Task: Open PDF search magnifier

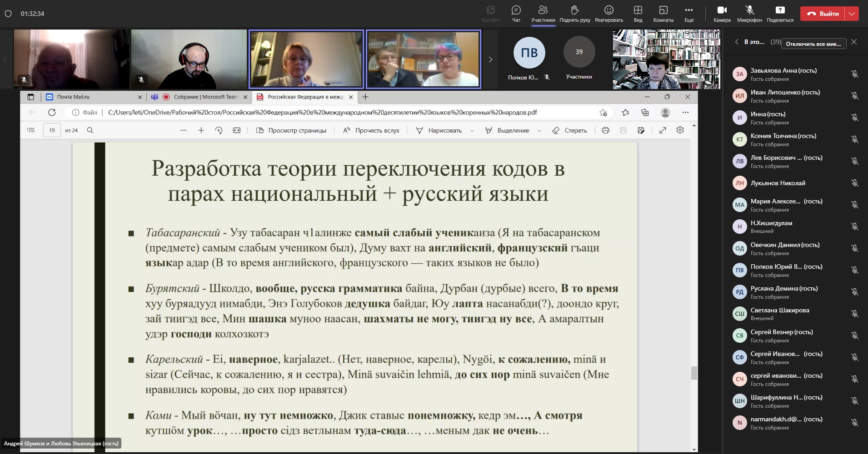Action: click(90, 130)
